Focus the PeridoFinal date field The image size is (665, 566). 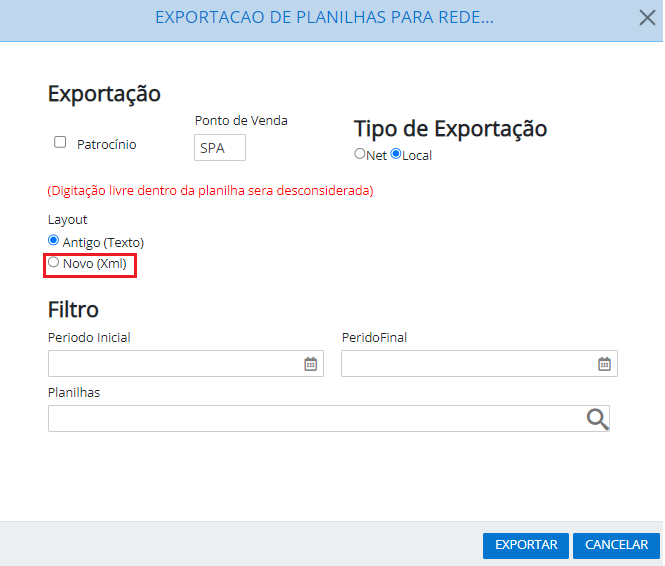[479, 363]
